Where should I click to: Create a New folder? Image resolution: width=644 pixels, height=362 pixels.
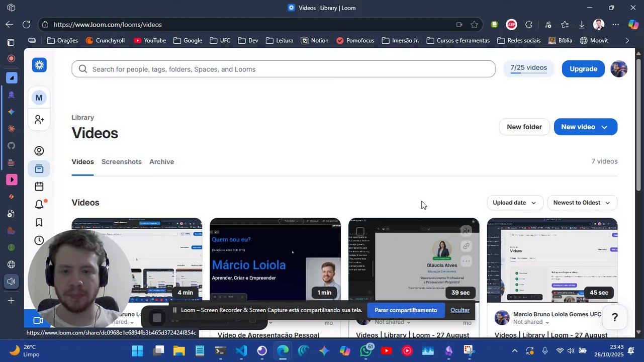coord(524,127)
